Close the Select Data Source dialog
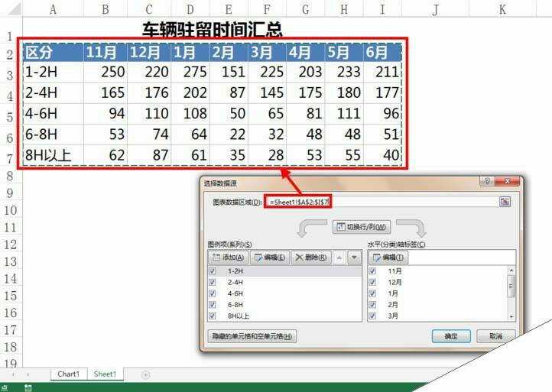The image size is (552, 392). (508, 181)
